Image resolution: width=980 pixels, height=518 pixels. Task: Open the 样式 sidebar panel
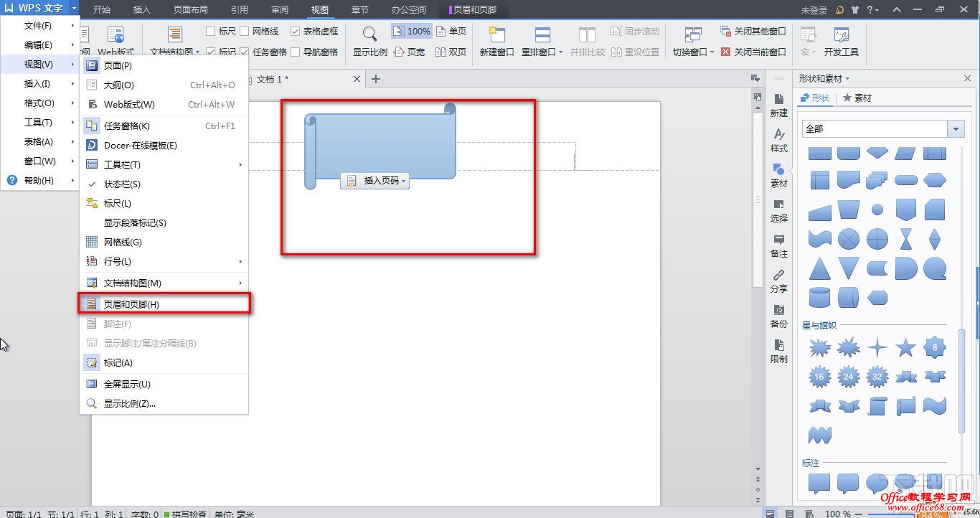coord(779,140)
